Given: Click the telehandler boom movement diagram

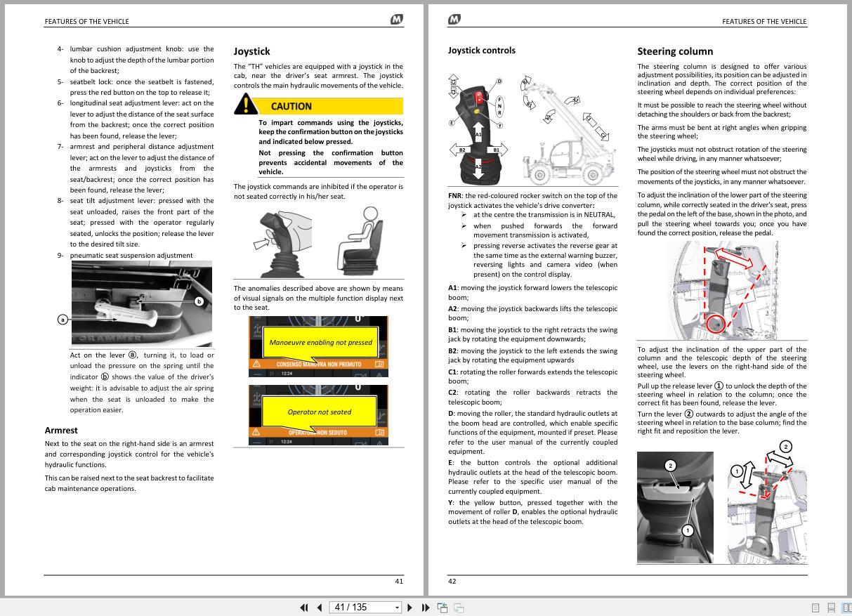Looking at the screenshot, I should (570, 129).
